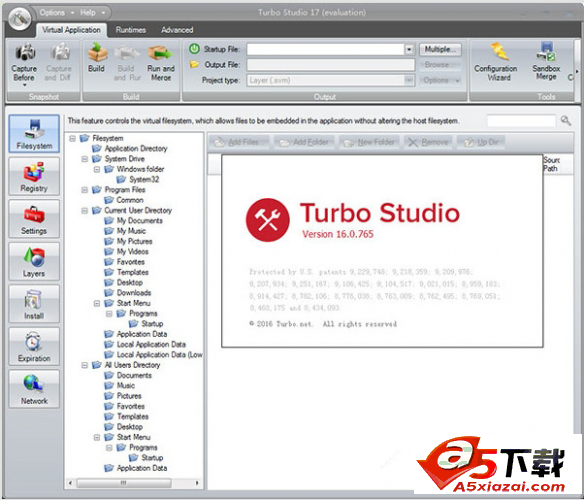Click the Add Folder toolbar button

coord(304,142)
